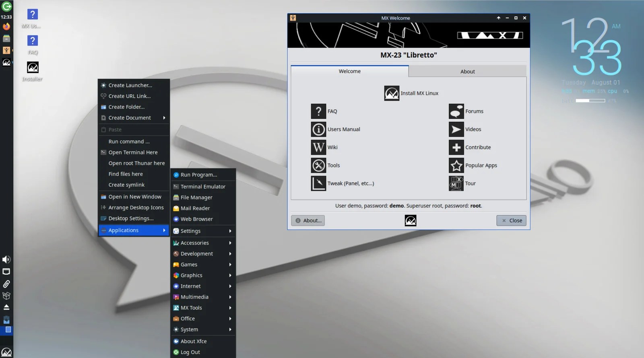
Task: Open Terminal Emulator from submenu
Action: click(x=203, y=187)
